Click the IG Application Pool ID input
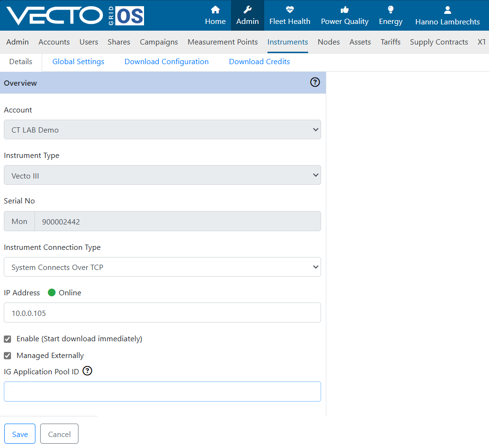Viewport: 489px width, 448px height. 162,392
